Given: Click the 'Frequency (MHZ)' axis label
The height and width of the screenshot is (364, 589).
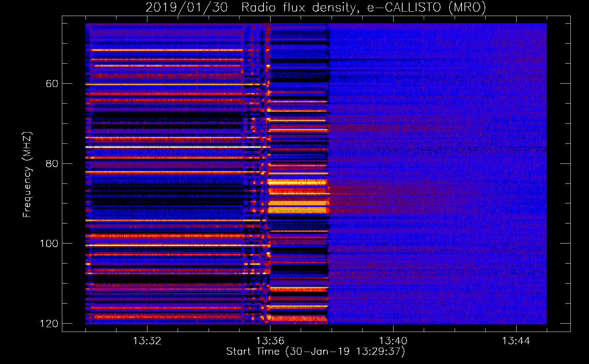Looking at the screenshot, I should [x=27, y=175].
